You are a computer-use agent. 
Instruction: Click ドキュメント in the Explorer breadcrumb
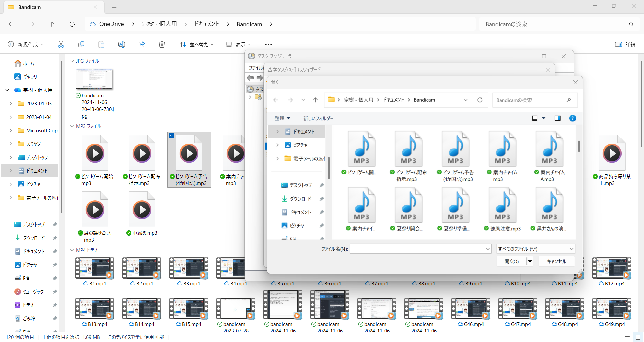[207, 24]
